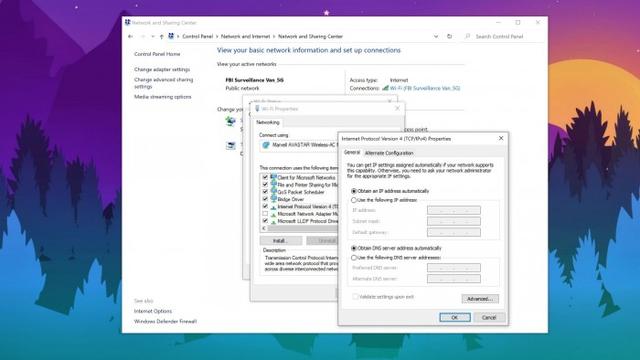Screen dimensions: 640x360
Task: Select the Networking tab in Wi-Fi Properties
Action: tap(268, 122)
